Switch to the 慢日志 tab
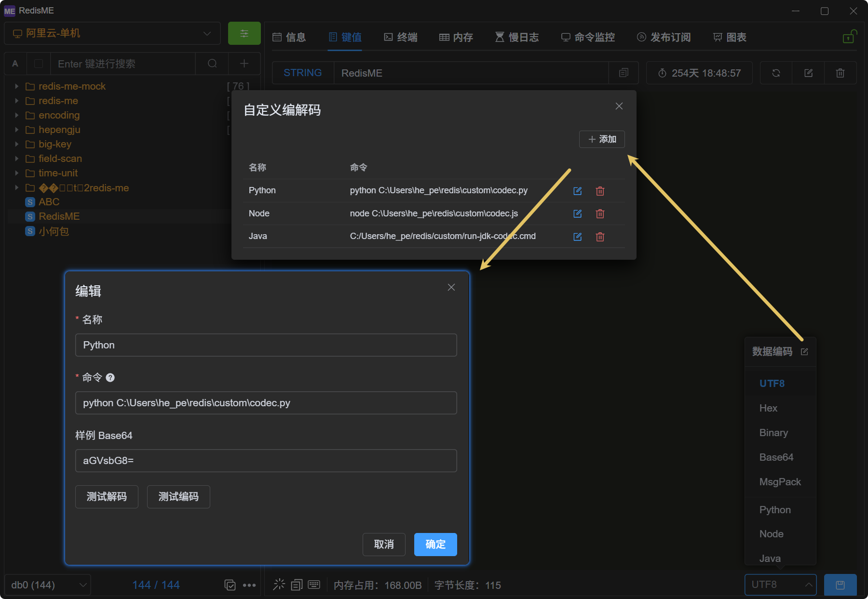This screenshot has height=599, width=868. click(517, 37)
